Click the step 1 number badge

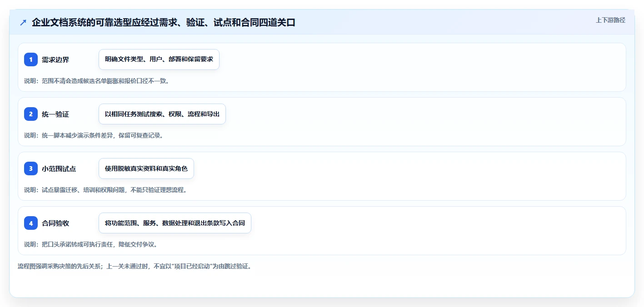(x=31, y=59)
